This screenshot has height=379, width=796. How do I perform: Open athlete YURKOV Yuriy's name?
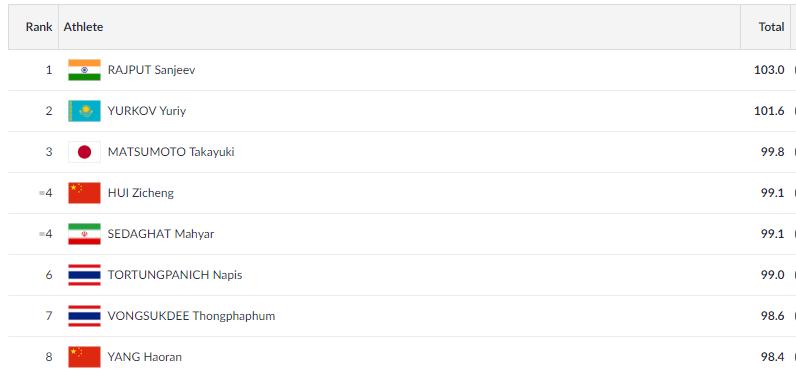point(147,111)
